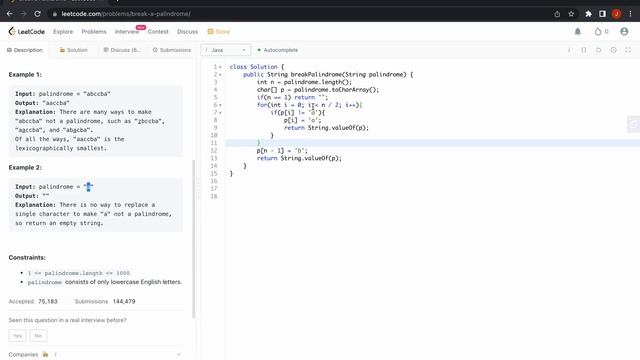The image size is (640, 360).
Task: Open the notifications bell
Action: (578, 31)
